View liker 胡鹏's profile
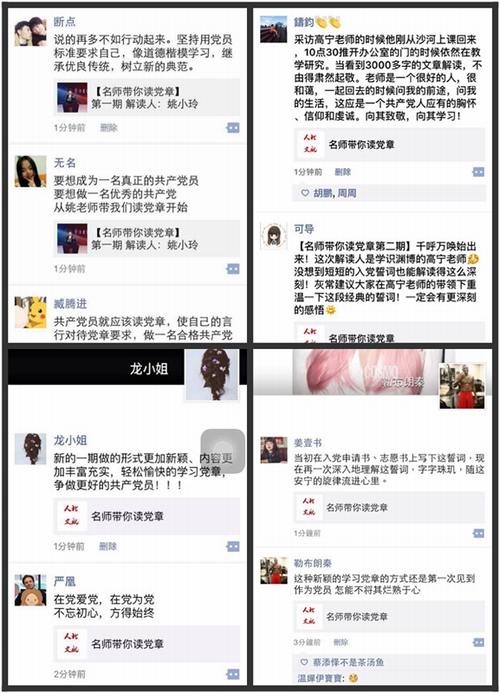Viewport: 500px width, 693px height. click(323, 193)
